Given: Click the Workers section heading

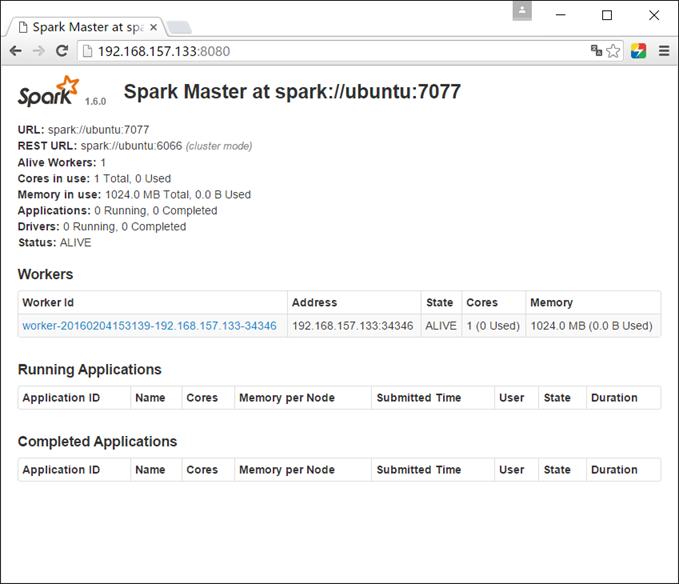Looking at the screenshot, I should (x=45, y=274).
